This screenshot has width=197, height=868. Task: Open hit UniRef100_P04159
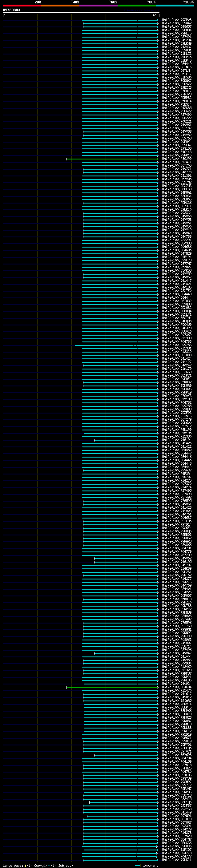(176, 761)
